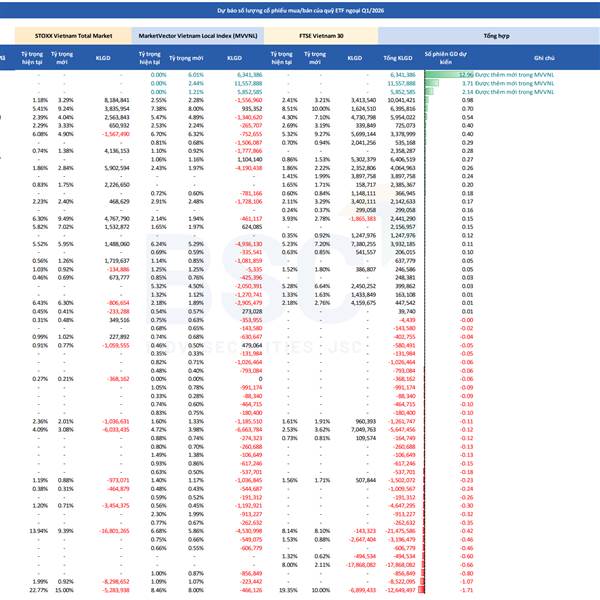
Task: Click the new weight cell 2.44%
Action: point(196,83)
